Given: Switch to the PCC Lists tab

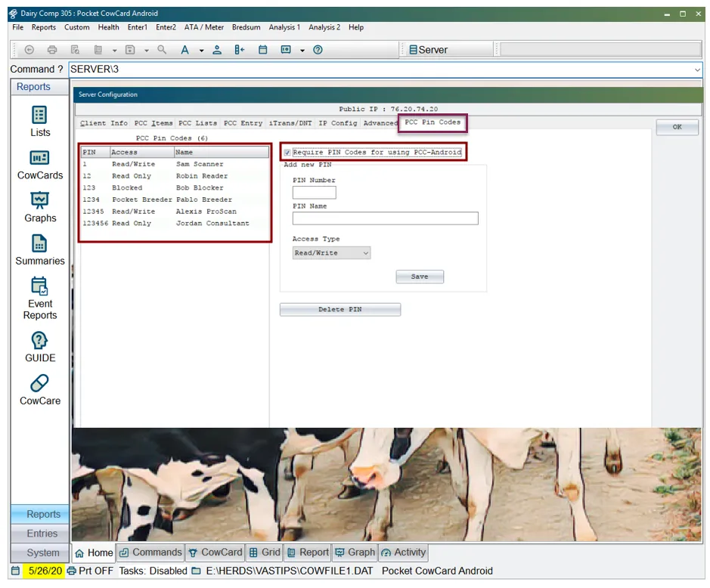Looking at the screenshot, I should 197,123.
